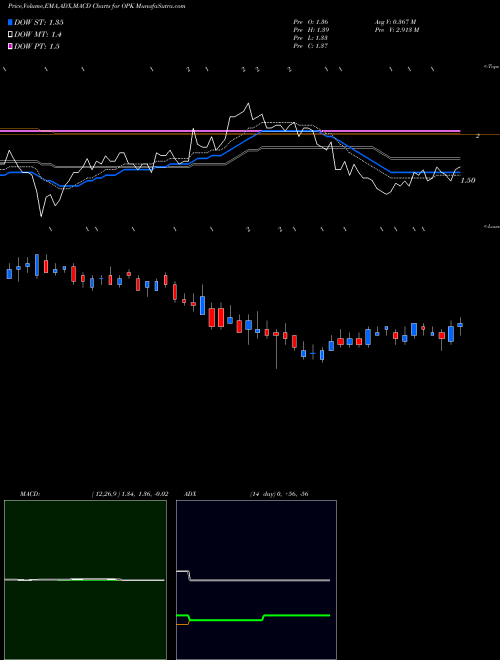Click the 'Pre H: 1.39' high value

pyautogui.click(x=311, y=30)
